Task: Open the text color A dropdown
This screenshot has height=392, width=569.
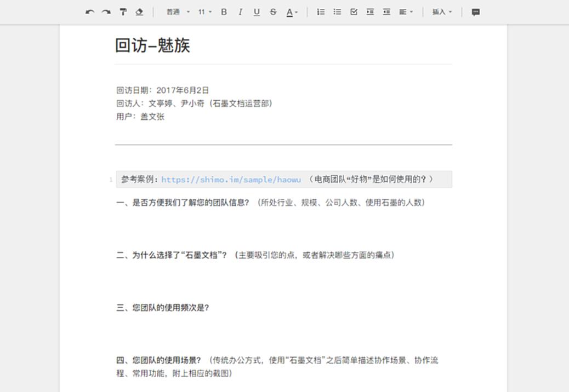Action: pos(292,12)
